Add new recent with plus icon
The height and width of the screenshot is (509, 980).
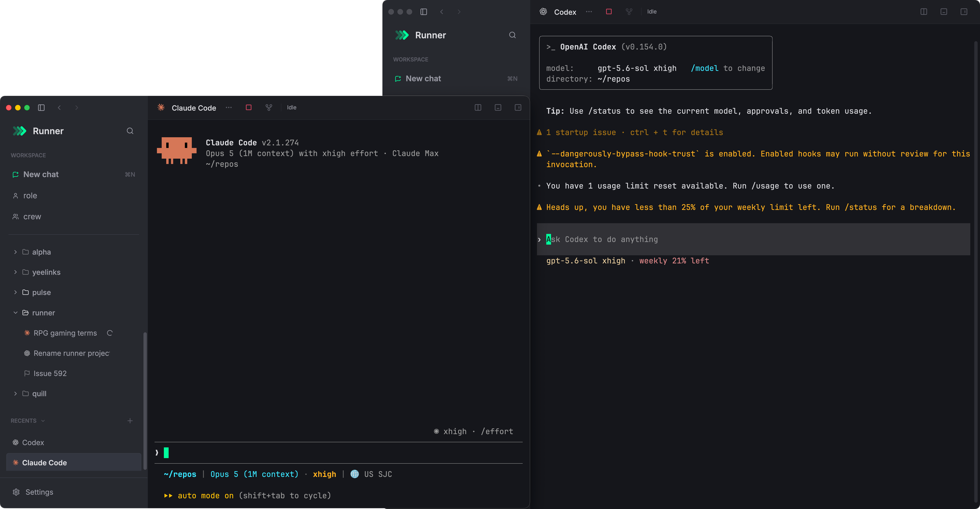coord(130,421)
